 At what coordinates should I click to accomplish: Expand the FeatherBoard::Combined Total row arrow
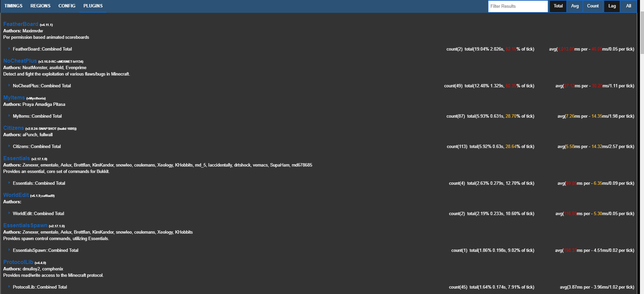click(x=9, y=49)
